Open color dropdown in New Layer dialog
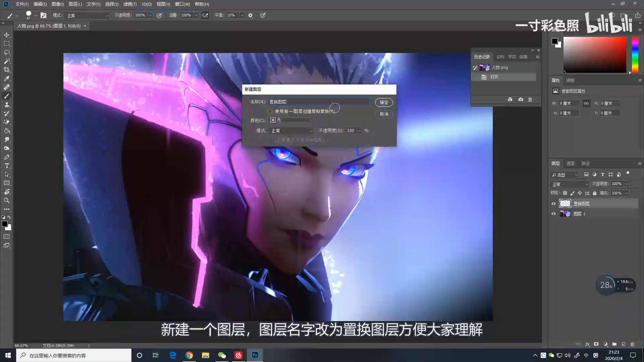The height and width of the screenshot is (362, 644). pyautogui.click(x=291, y=120)
